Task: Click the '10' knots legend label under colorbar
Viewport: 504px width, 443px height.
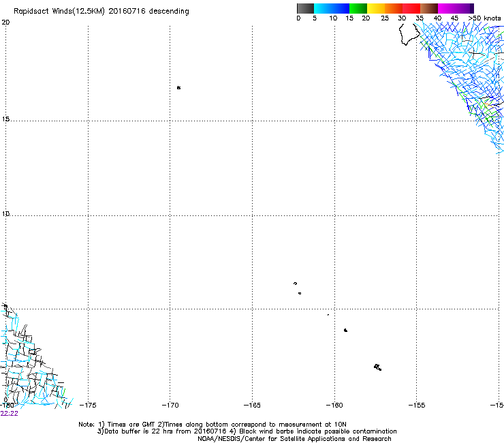Action: coord(333,18)
